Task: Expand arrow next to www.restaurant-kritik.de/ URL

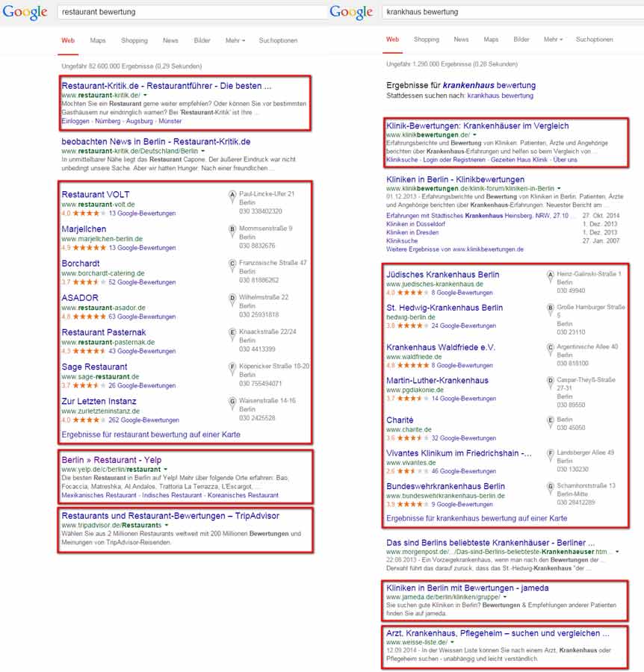Action: coord(145,95)
